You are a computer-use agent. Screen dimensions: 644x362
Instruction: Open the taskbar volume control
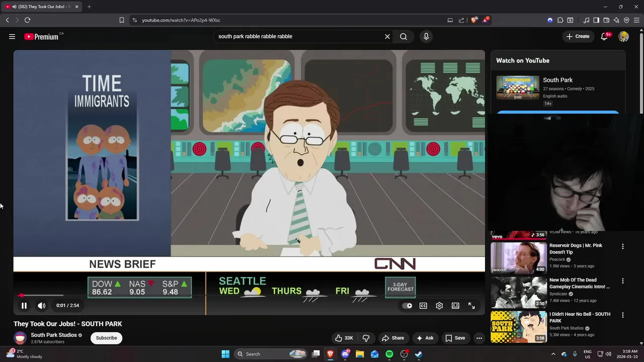click(x=608, y=354)
